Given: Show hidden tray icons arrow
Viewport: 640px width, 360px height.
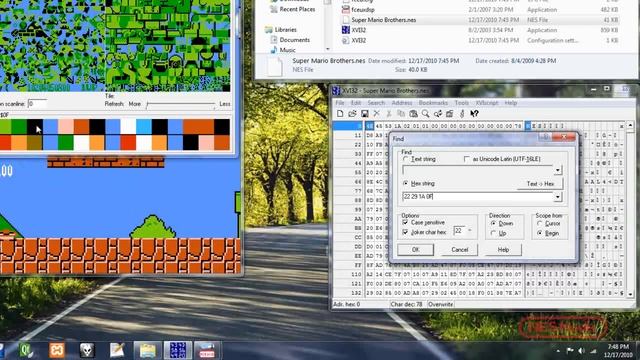Looking at the screenshot, I should pos(558,351).
